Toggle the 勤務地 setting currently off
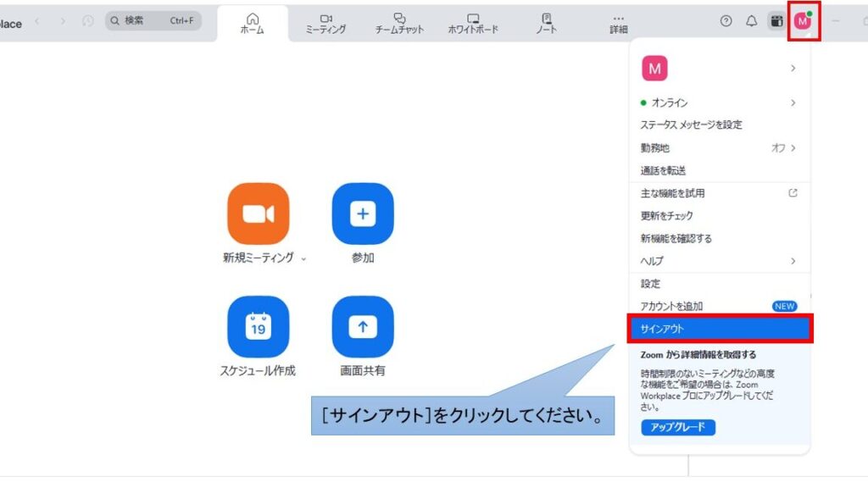The image size is (868, 488). pos(783,147)
